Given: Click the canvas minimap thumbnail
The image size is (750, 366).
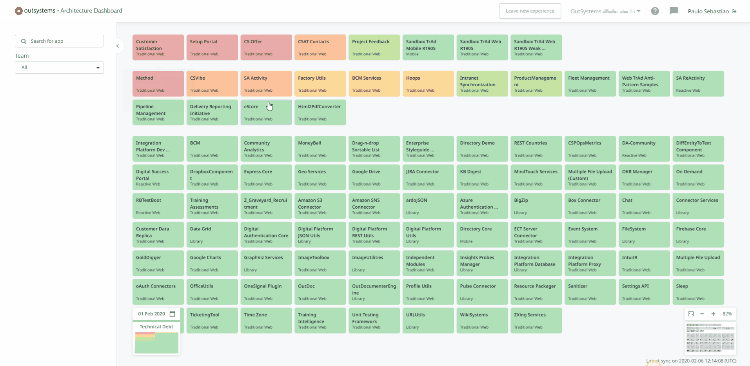Looking at the screenshot, I should click(710, 339).
